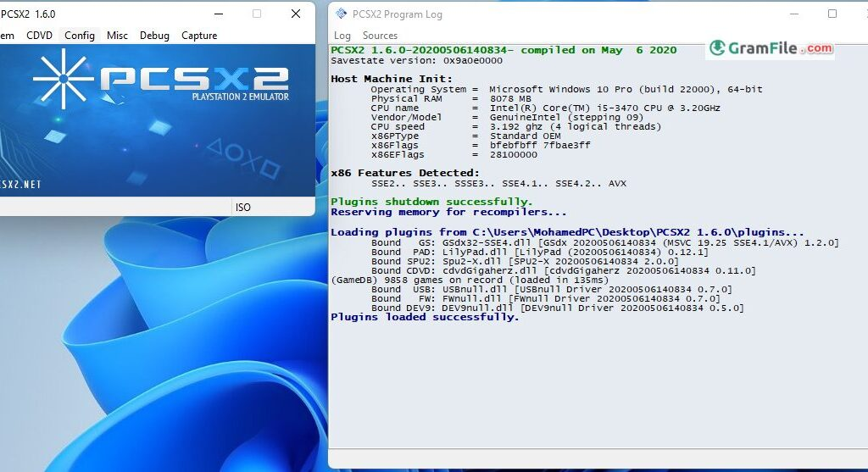This screenshot has width=868, height=472.
Task: Click 'Plugins loaded successfully.' log line
Action: pos(425,318)
